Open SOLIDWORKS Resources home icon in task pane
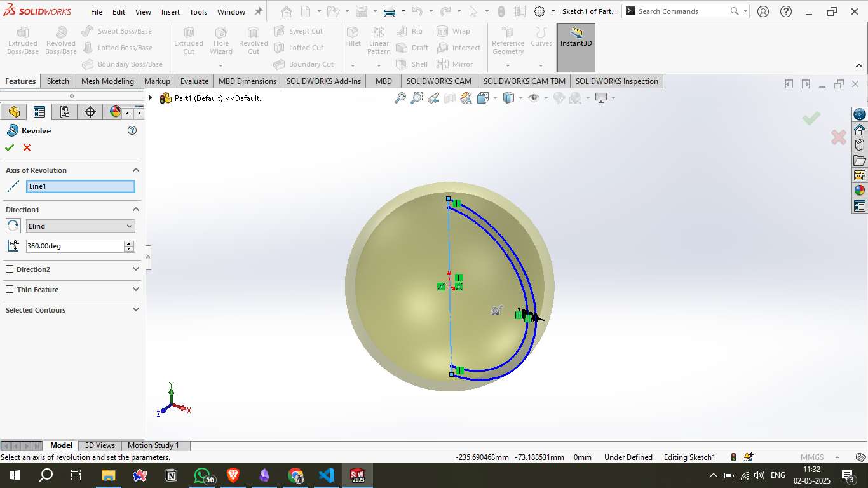Screen dimensions: 868x488 point(860,130)
